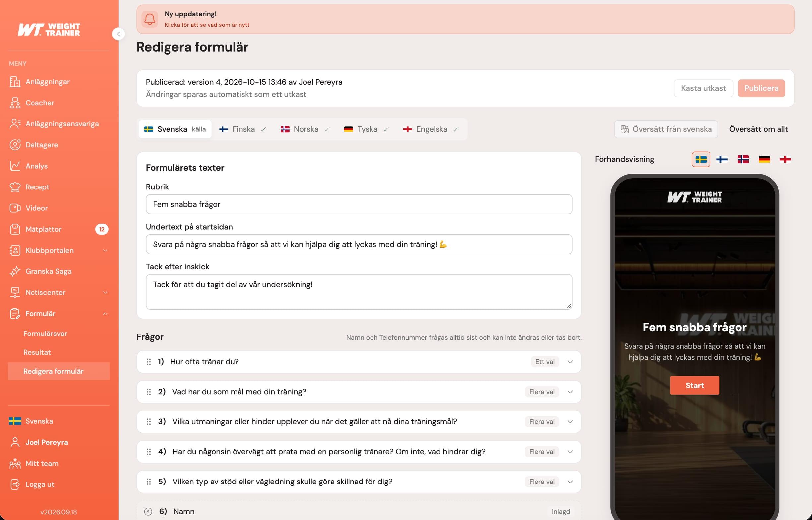812x520 pixels.
Task: Click the Weight Trainer logo in sidebar
Action: pos(49,30)
